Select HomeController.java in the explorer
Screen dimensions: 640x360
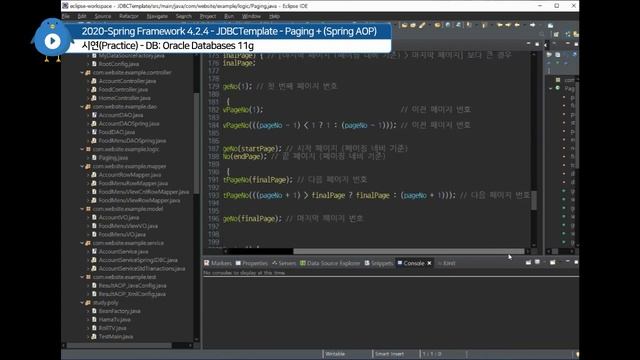[x=124, y=98]
